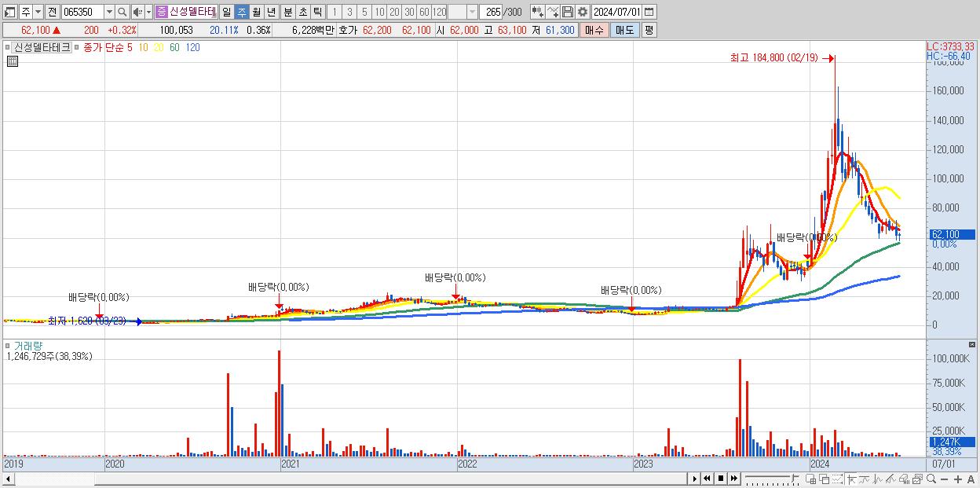Click the playback speed slider at bottom

[x=773, y=479]
